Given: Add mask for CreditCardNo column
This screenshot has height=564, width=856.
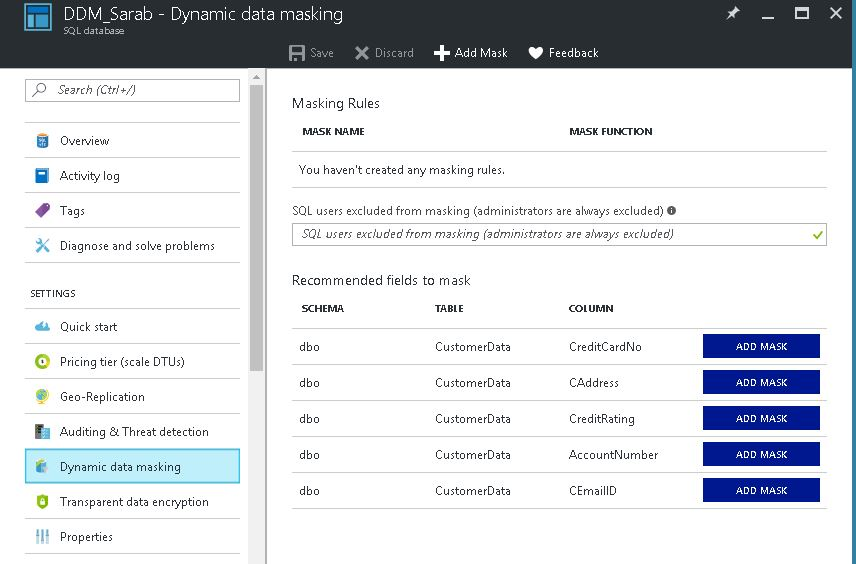Looking at the screenshot, I should click(761, 346).
